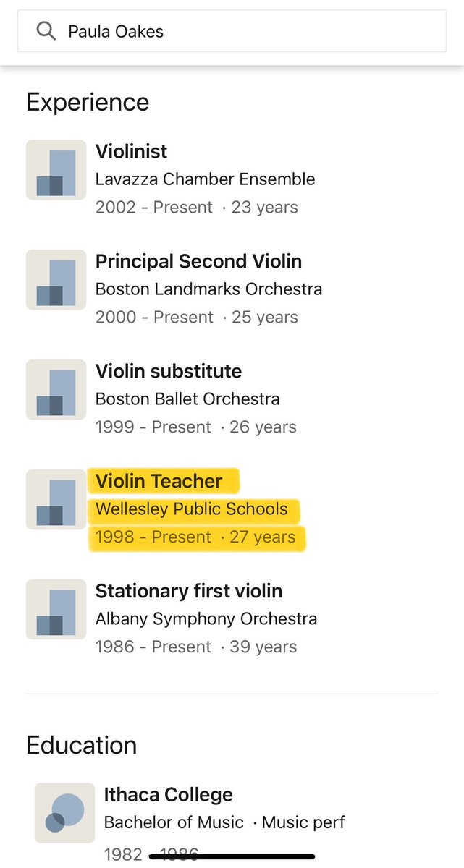The image size is (464, 868).
Task: Open the highlighted Violin Teacher position
Action: 159,481
